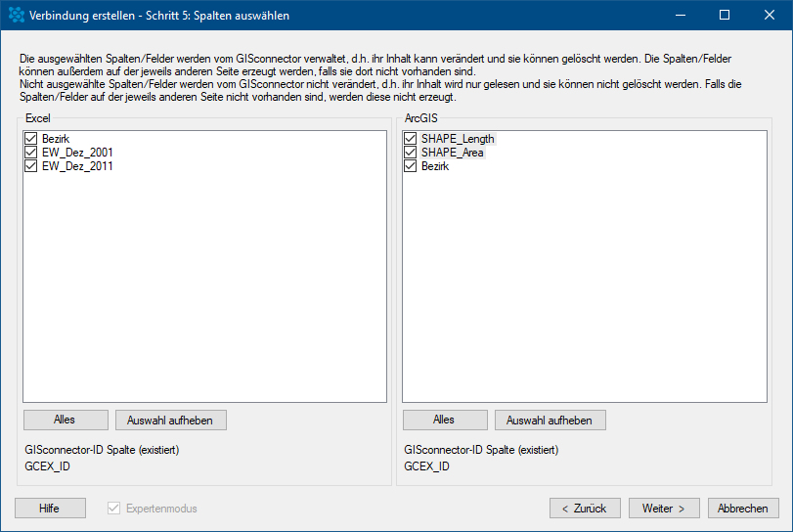Viewport: 793px width, 532px height.
Task: Toggle the Expertenmodus checkbox
Action: [113, 509]
